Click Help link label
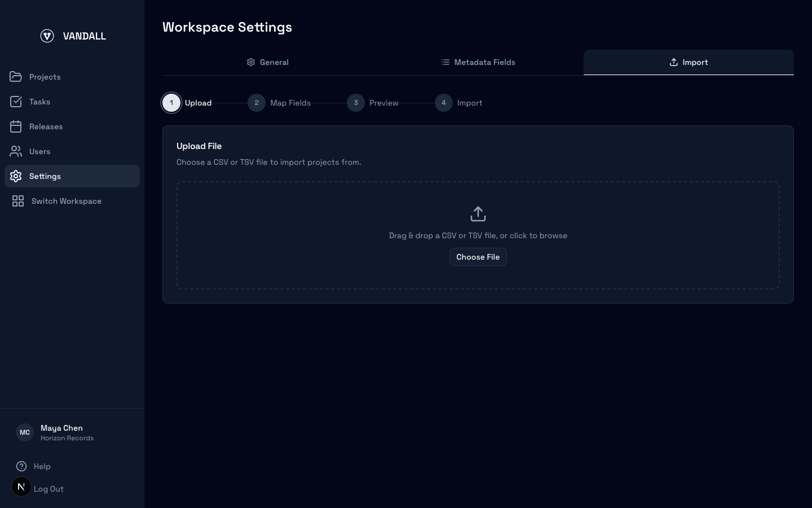The height and width of the screenshot is (508, 812). pyautogui.click(x=42, y=466)
